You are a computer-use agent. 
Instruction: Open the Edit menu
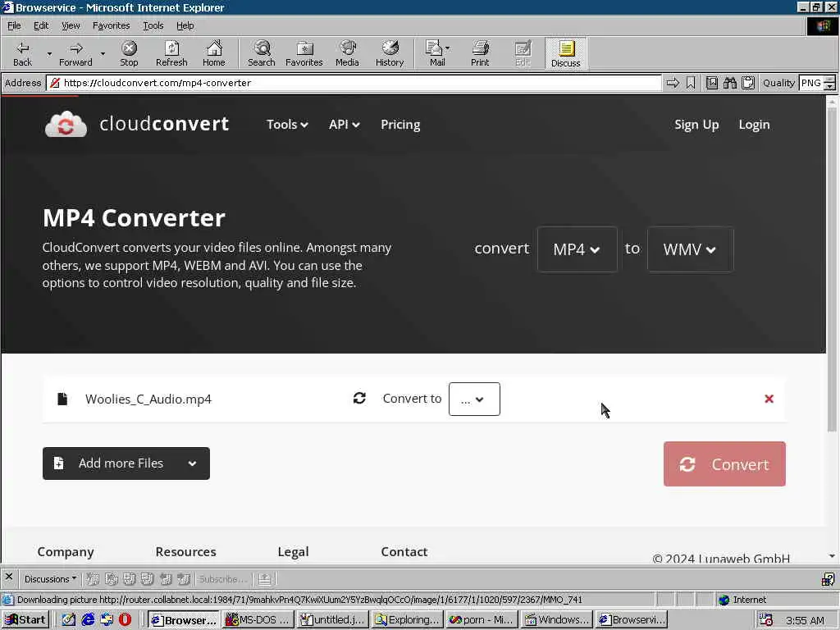pyautogui.click(x=41, y=25)
